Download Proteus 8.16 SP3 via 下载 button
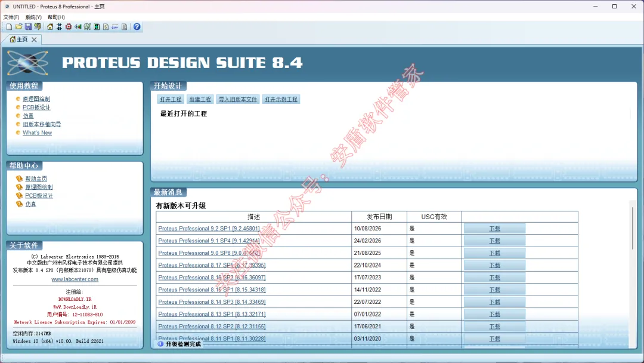The width and height of the screenshot is (644, 363). pos(494,278)
